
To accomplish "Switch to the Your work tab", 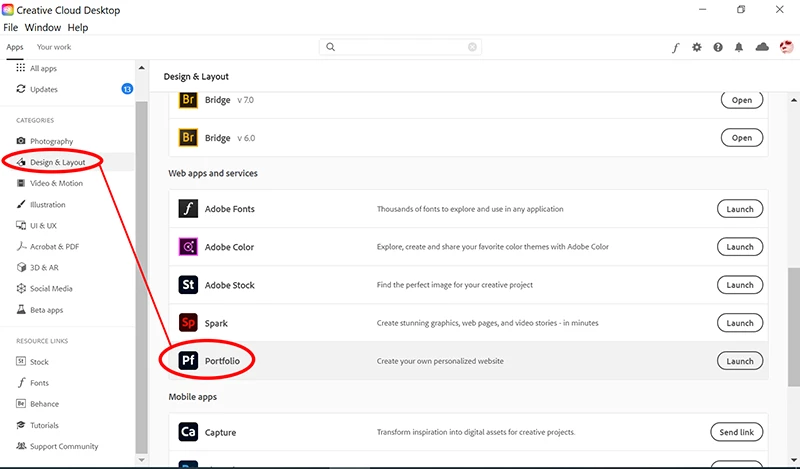I will 54,47.
